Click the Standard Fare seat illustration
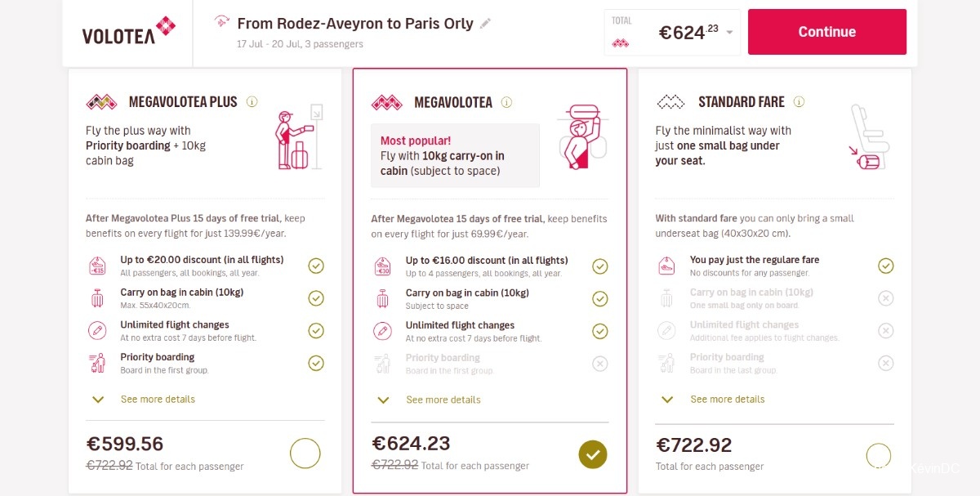 [x=867, y=137]
